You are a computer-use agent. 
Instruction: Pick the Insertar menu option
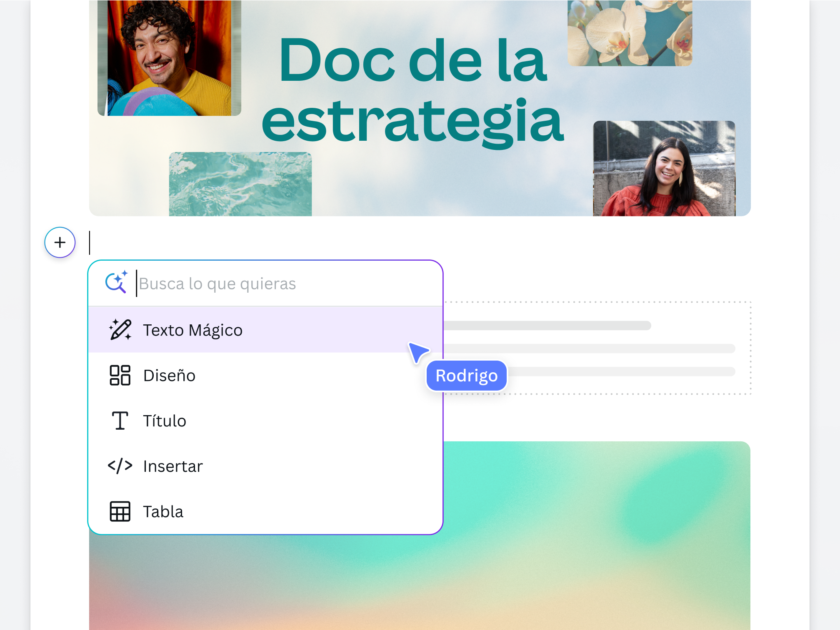coord(172,466)
